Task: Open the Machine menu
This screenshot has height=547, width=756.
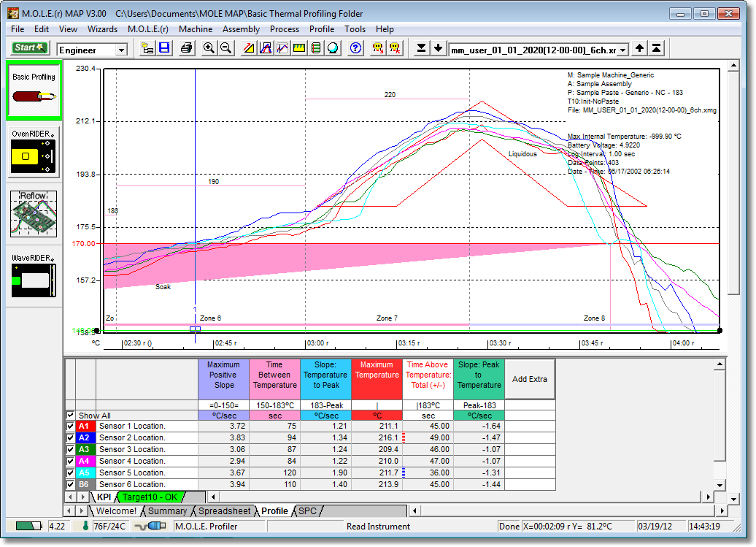Action: [196, 29]
